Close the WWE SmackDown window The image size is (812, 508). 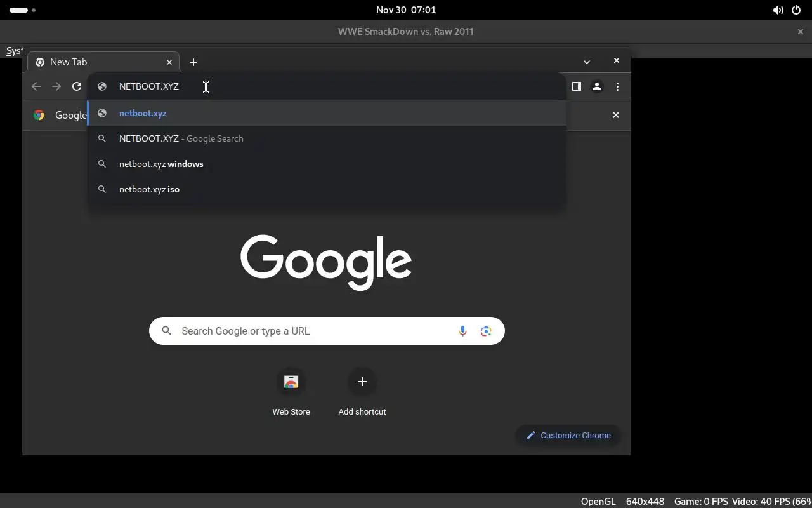pos(800,32)
